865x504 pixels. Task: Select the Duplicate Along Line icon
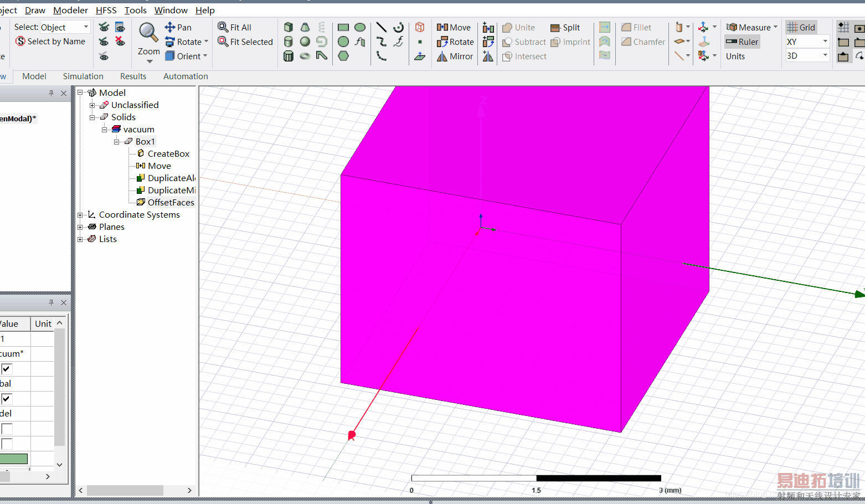click(x=488, y=27)
